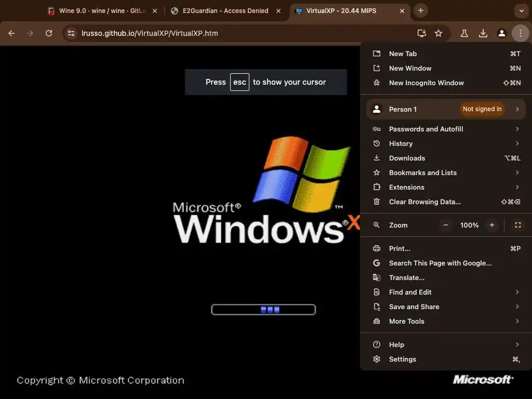Expand the Extensions submenu
Screen dimensions: 532x399
446,187
